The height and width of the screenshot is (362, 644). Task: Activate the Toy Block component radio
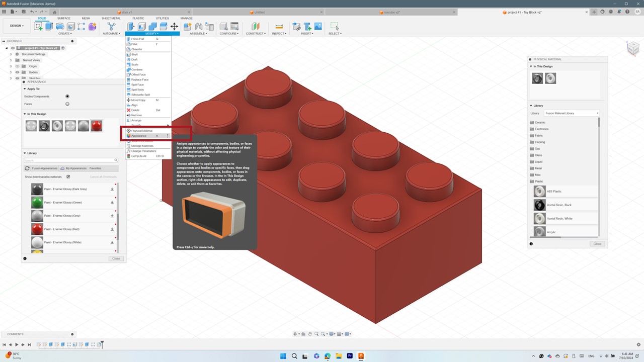tap(63, 48)
